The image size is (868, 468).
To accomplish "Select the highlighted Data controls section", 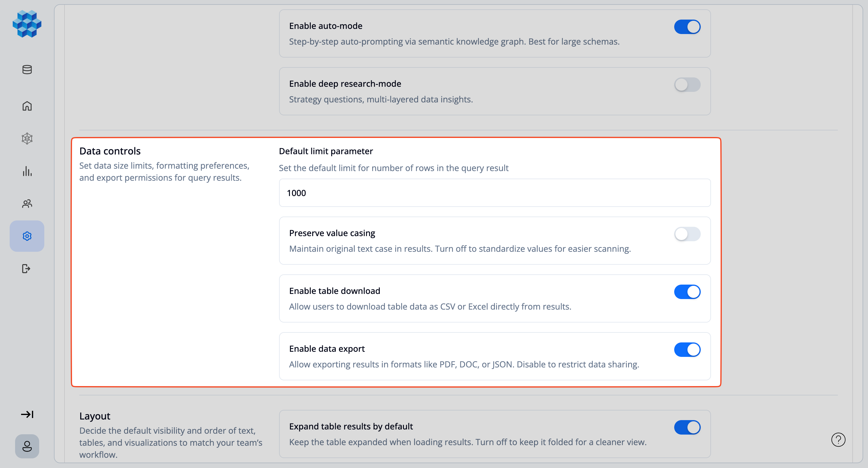I will coord(110,151).
